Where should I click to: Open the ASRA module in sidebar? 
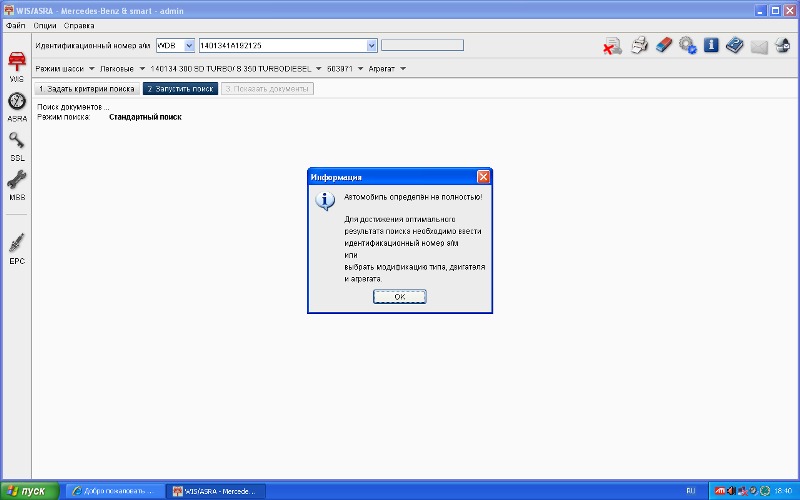[17, 107]
